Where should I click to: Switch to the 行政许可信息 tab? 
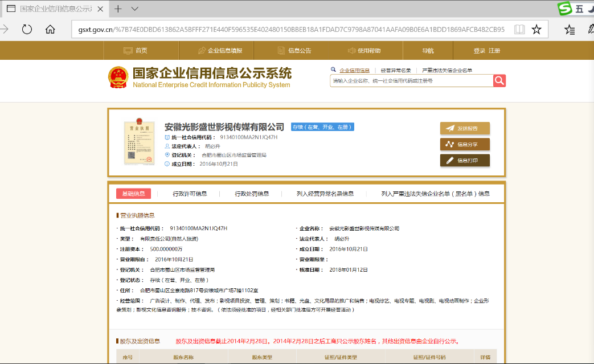click(190, 194)
